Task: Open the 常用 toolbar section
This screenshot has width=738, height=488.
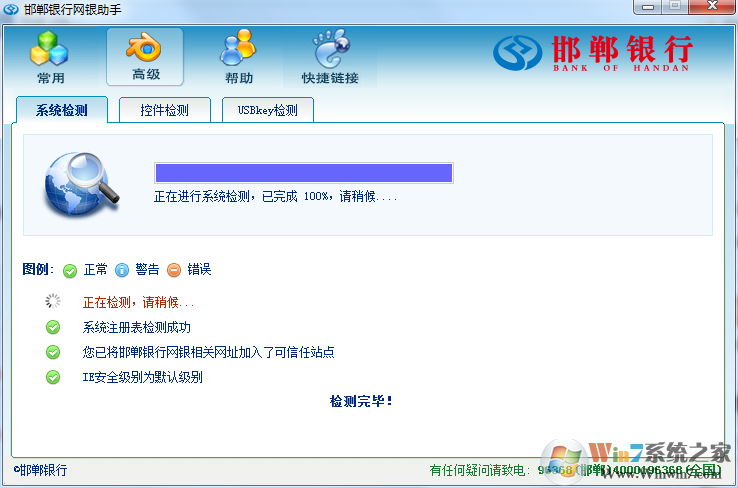Action: point(50,57)
